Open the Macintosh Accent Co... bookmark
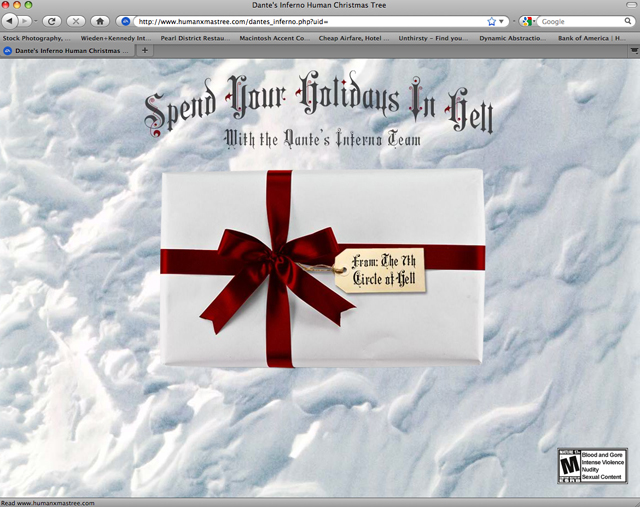Image resolution: width=640 pixels, height=507 pixels. (x=275, y=38)
